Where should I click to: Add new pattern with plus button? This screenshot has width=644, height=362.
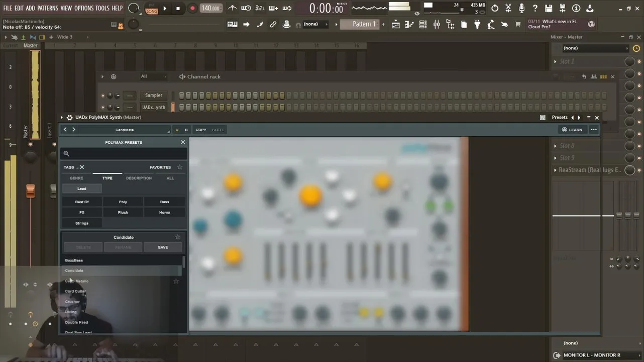point(383,24)
